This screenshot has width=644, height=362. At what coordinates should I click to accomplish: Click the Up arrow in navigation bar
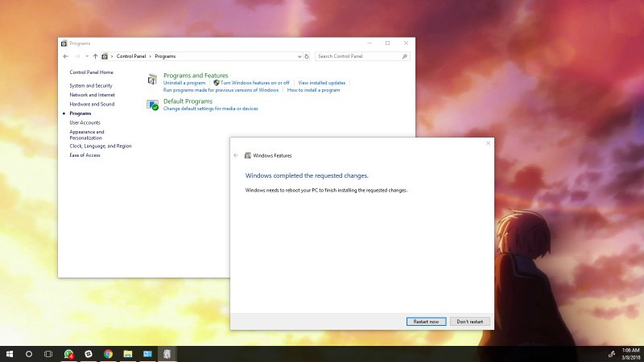pyautogui.click(x=95, y=56)
